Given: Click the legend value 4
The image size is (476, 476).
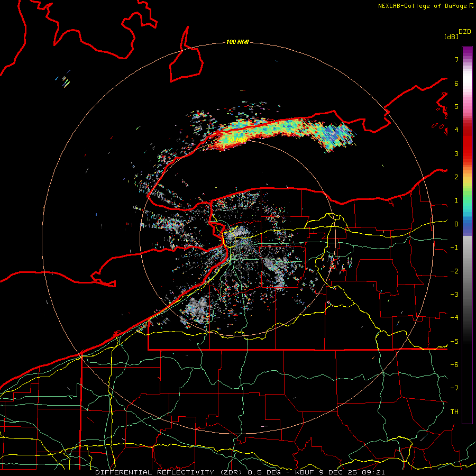Looking at the screenshot, I should pos(456,130).
